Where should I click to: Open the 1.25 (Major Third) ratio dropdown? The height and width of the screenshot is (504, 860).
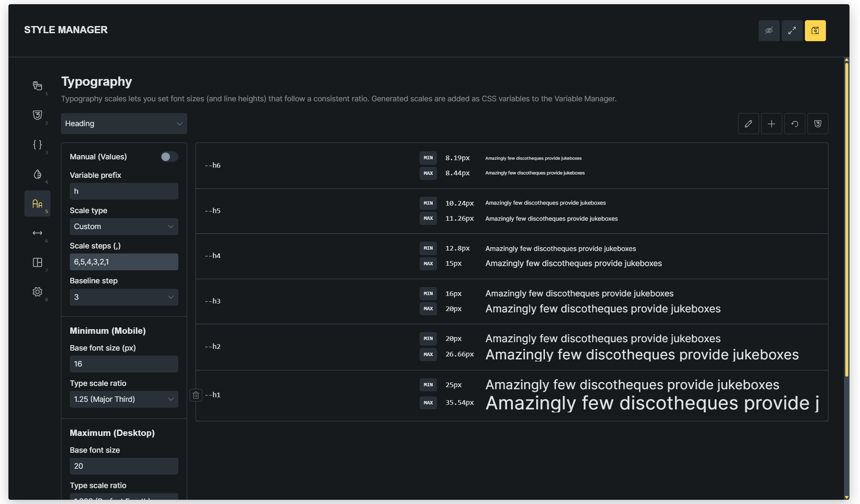tap(124, 399)
